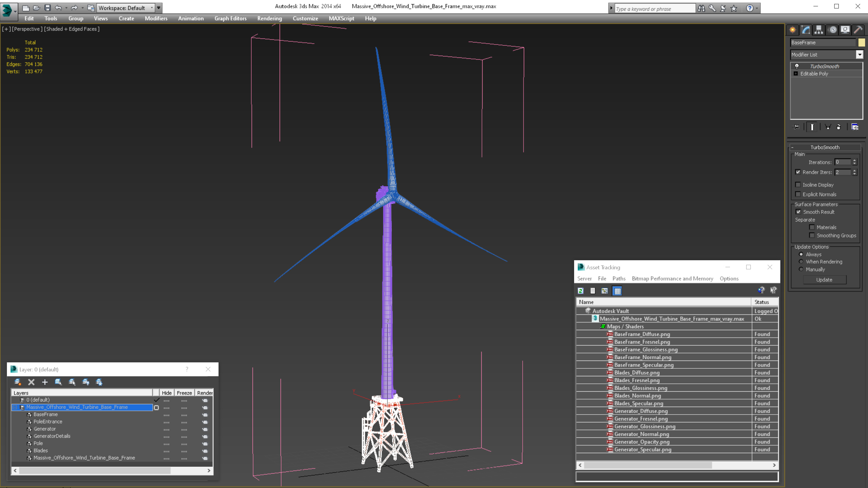This screenshot has height=488, width=868.
Task: Open the MAXScript menu
Action: click(341, 18)
